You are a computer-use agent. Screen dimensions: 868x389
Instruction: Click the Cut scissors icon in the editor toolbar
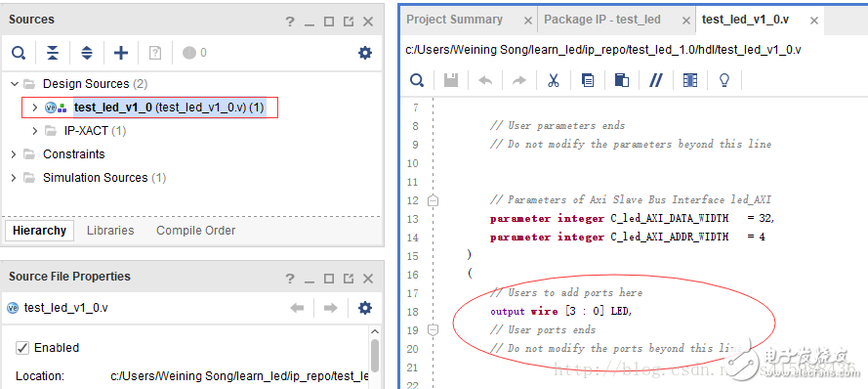pyautogui.click(x=553, y=80)
